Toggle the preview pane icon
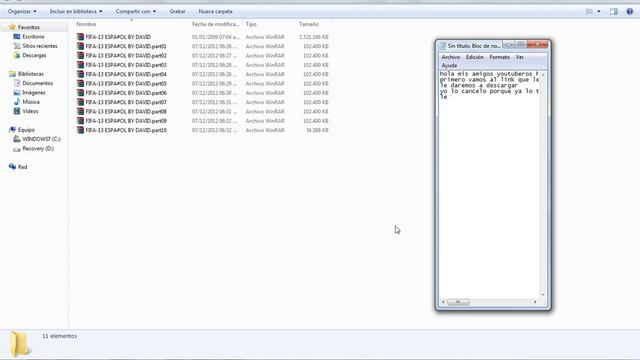Viewport: 640px width, 360px height. 613,11
